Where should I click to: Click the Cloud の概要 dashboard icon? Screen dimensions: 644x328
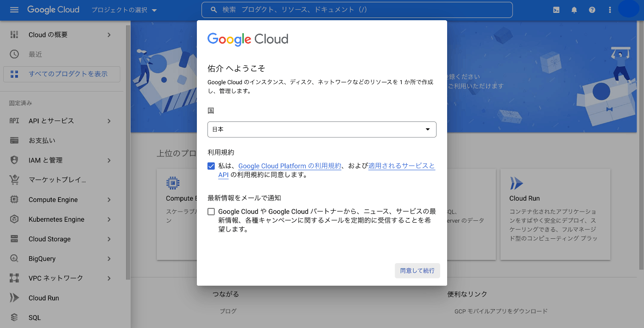(14, 35)
